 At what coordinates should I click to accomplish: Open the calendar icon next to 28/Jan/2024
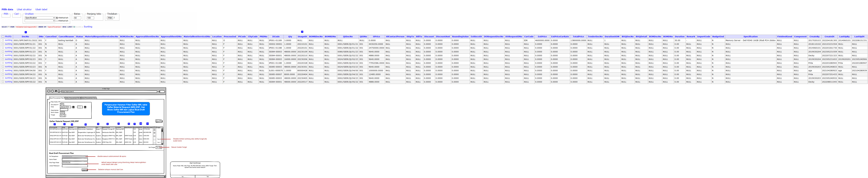click(x=74, y=107)
